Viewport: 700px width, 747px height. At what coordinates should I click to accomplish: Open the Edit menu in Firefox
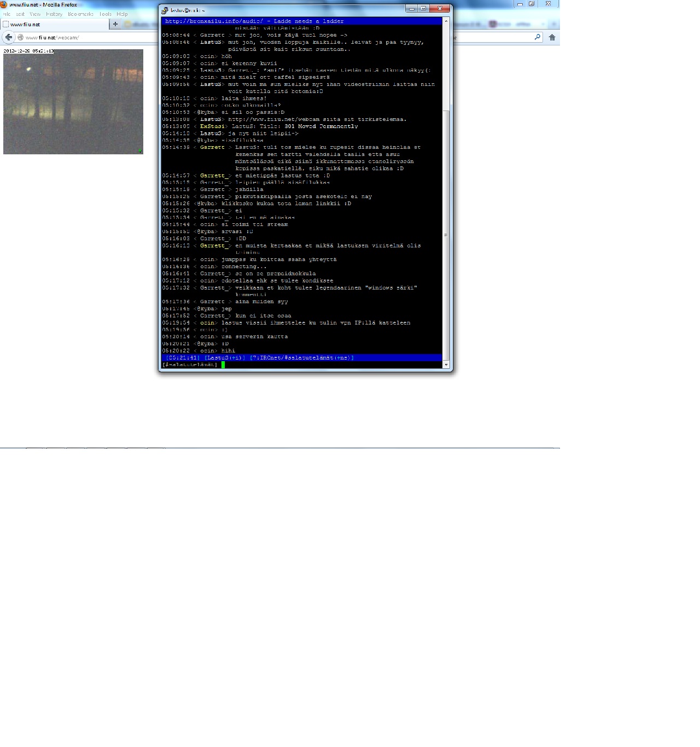[x=20, y=14]
